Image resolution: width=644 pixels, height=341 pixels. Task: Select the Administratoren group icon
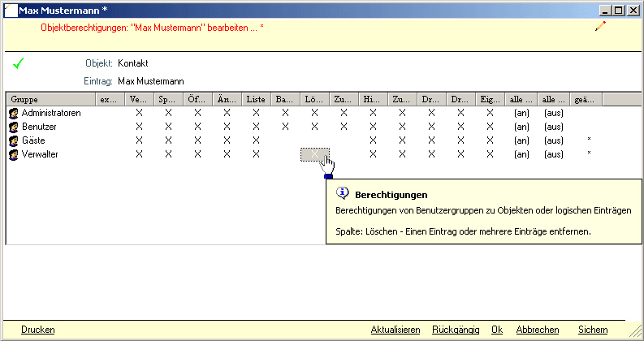14,113
